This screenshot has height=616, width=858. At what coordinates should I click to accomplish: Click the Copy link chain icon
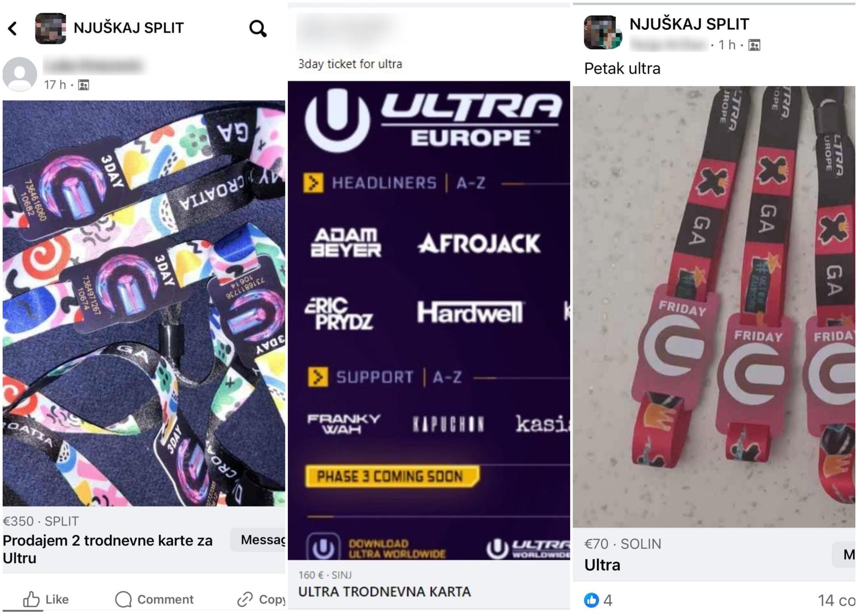245,599
